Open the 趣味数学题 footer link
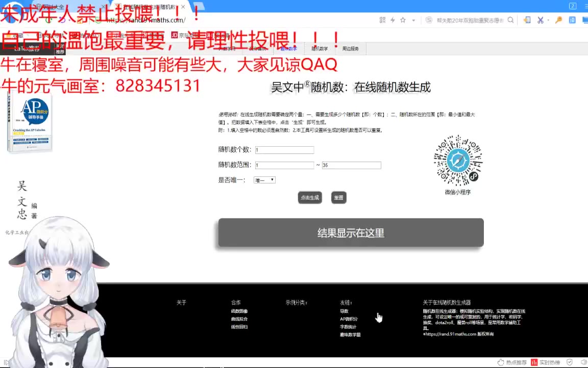 click(x=350, y=335)
